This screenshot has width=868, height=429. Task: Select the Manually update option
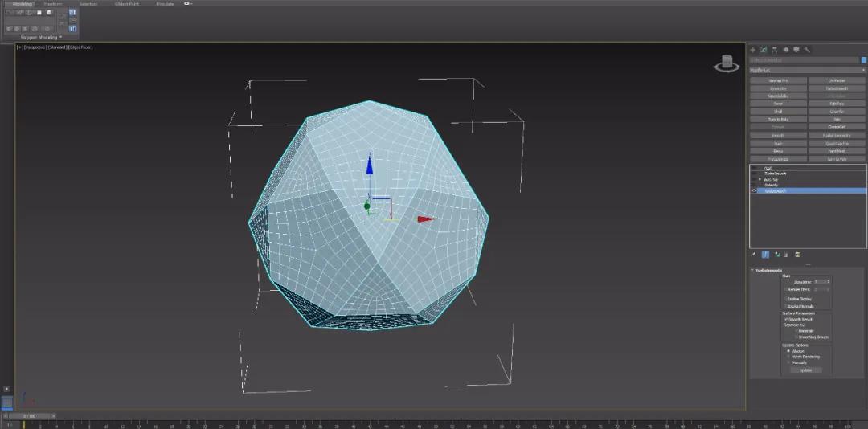[x=788, y=362]
